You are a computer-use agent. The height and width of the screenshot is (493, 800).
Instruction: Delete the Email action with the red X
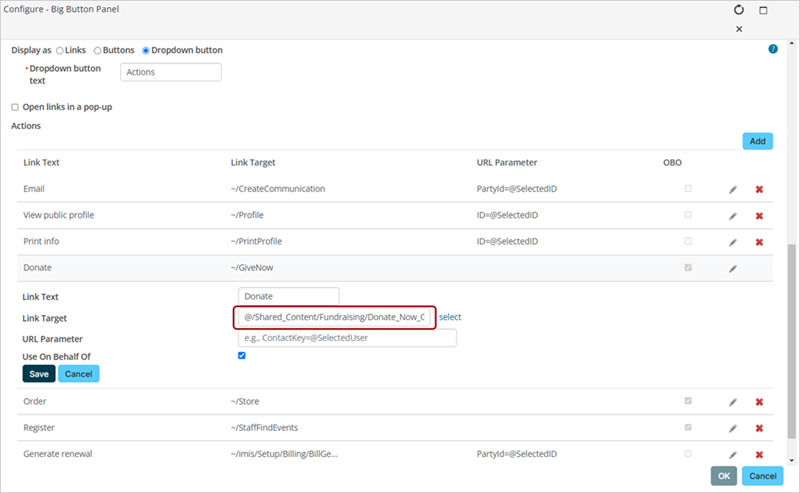(x=759, y=189)
